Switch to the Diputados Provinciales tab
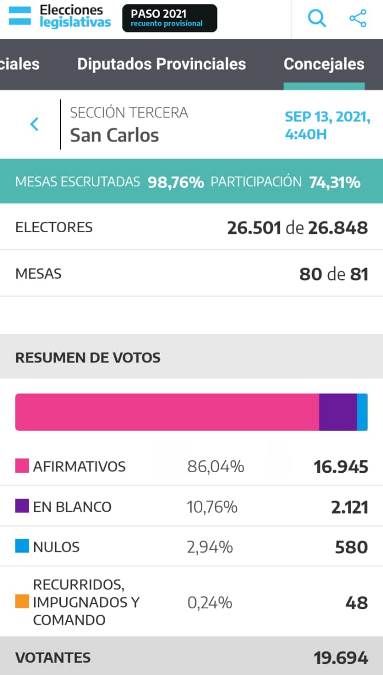This screenshot has height=675, width=383. 161,65
